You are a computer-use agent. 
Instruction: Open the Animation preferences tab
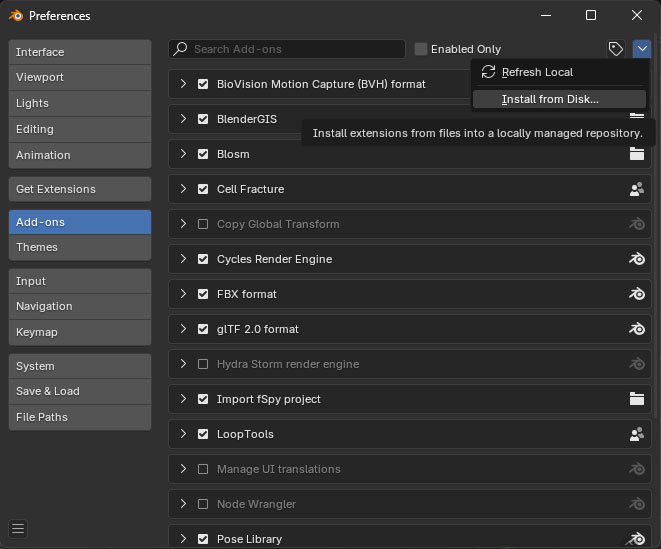(x=80, y=155)
